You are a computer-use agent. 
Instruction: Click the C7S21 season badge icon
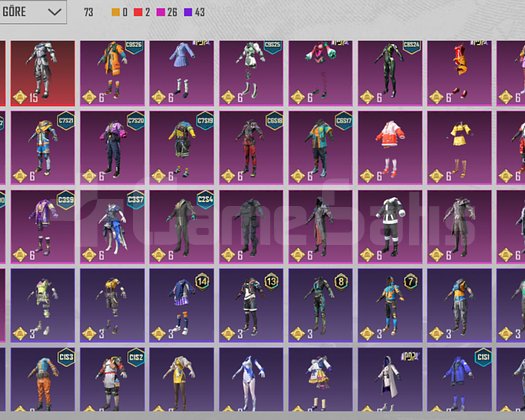[x=66, y=121]
